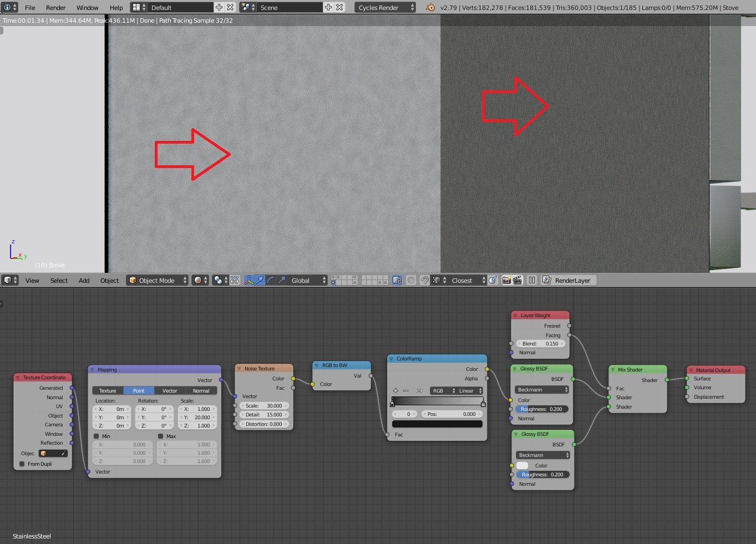Click the proportional editing icon
756x544 pixels.
[x=411, y=280]
